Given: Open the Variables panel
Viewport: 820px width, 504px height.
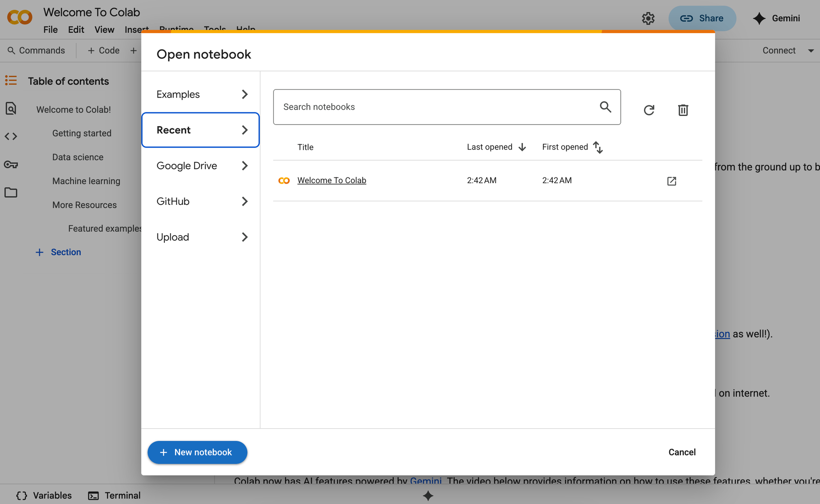Looking at the screenshot, I should (44, 495).
